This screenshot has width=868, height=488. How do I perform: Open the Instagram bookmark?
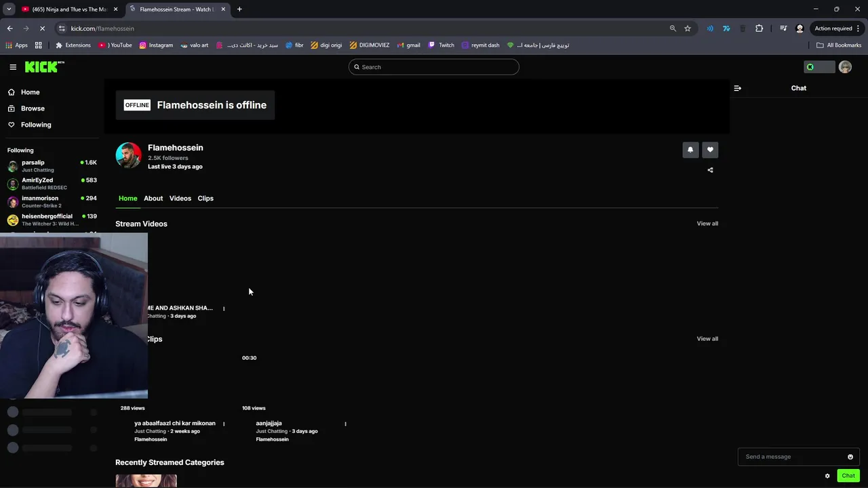(x=156, y=45)
